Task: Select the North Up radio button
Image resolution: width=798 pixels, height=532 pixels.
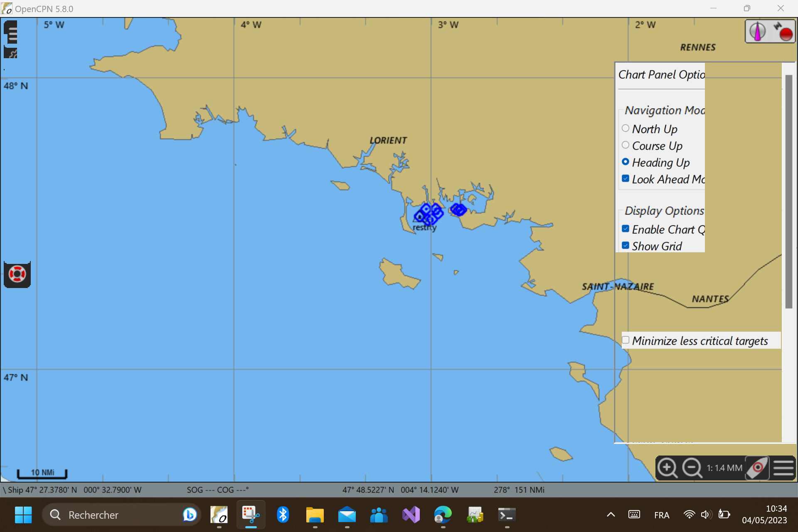Action: (x=626, y=128)
